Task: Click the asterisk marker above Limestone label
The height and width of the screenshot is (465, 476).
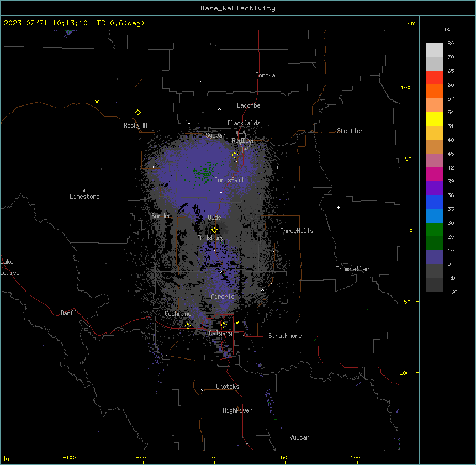Action: pos(84,191)
